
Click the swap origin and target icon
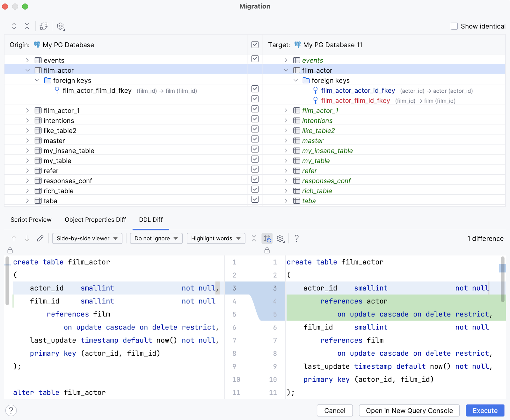click(x=44, y=26)
